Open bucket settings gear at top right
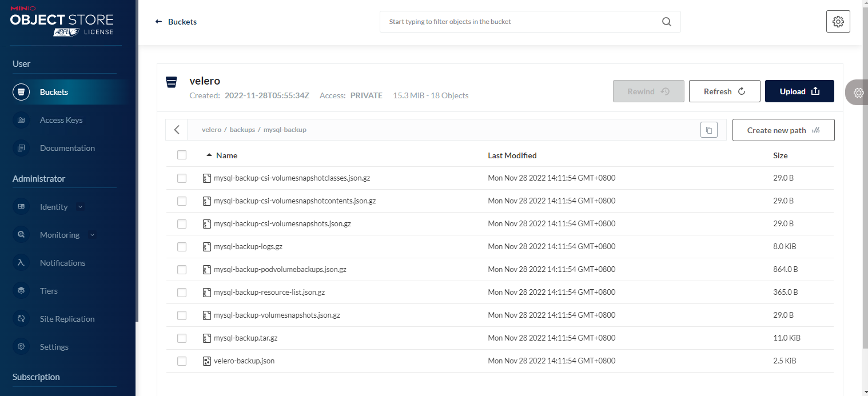 pos(838,22)
